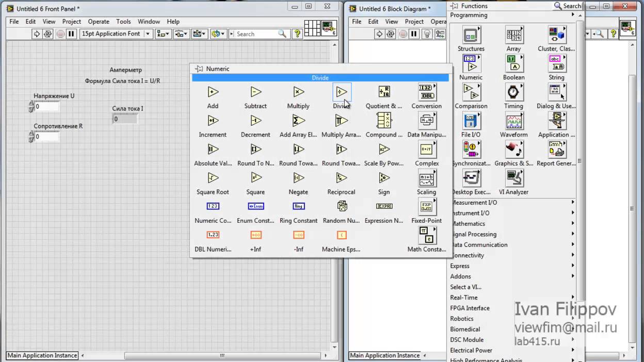This screenshot has height=362, width=644.
Task: Open the Boolean palette icon
Action: 513,63
